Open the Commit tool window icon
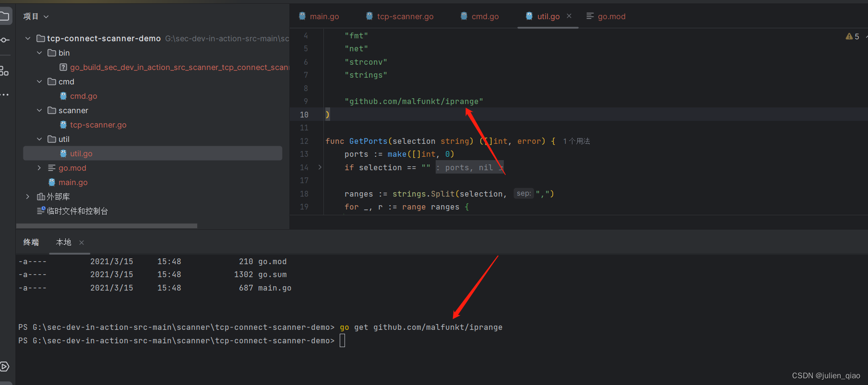 4,40
